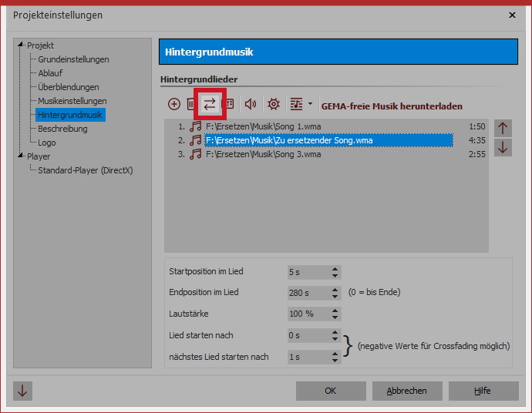532x413 pixels.
Task: Click the add song plus icon
Action: coord(173,104)
